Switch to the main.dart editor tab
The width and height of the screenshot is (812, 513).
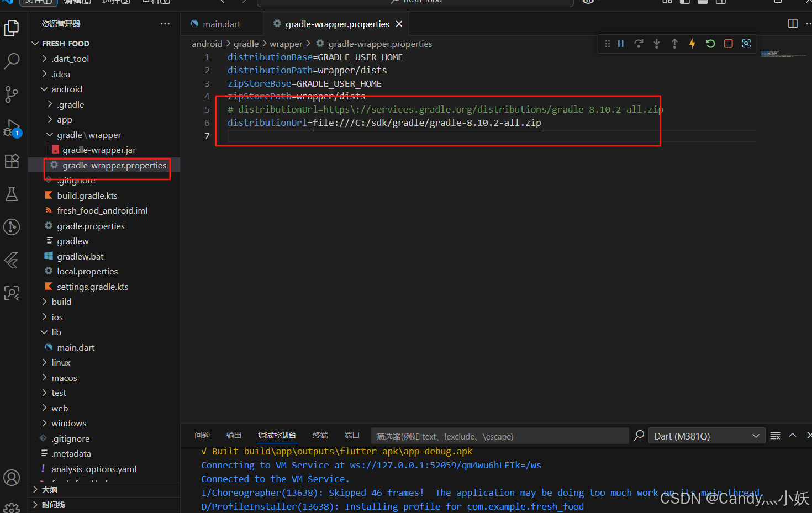pyautogui.click(x=220, y=24)
